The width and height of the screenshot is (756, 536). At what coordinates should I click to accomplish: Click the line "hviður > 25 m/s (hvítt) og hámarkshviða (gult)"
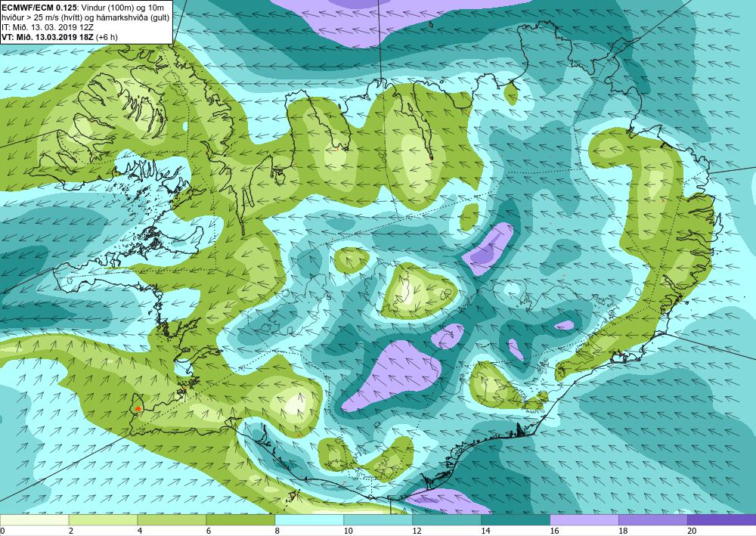pos(85,17)
